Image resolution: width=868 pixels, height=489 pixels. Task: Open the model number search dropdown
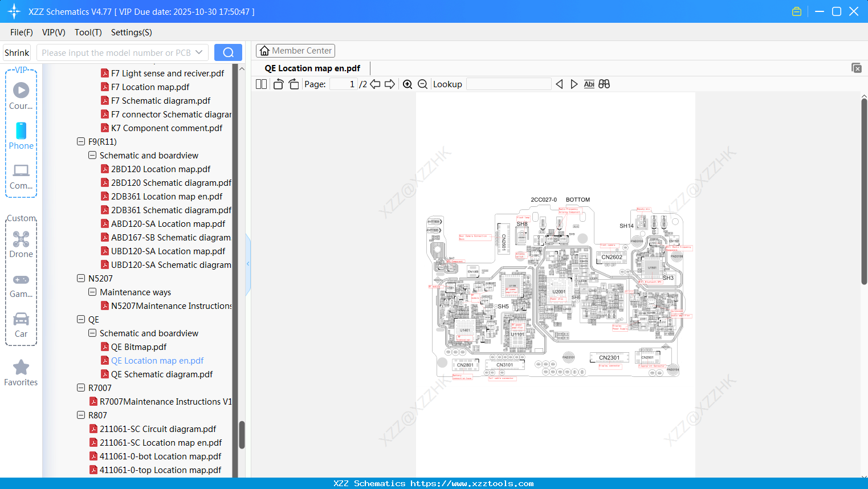click(x=199, y=52)
